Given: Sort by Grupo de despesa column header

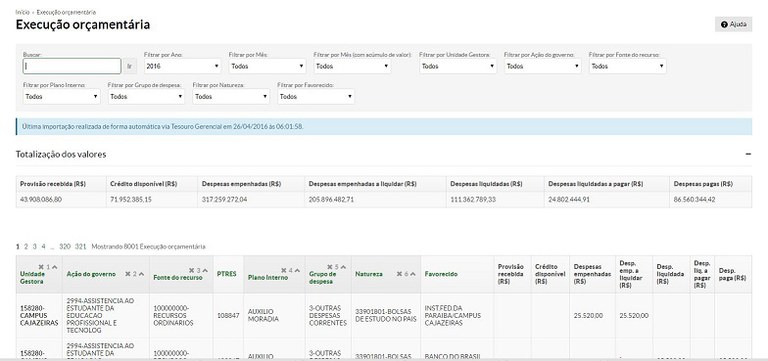Looking at the screenshot, I should coord(321,278).
